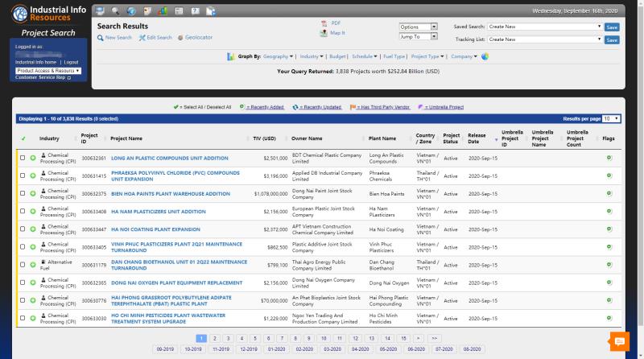Check the box for Bien Hoa Paints row

[23, 194]
